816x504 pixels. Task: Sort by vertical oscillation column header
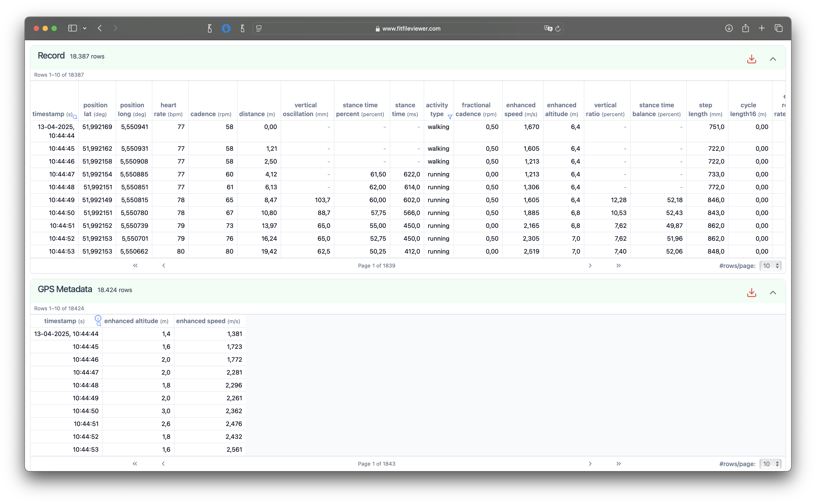coord(306,110)
